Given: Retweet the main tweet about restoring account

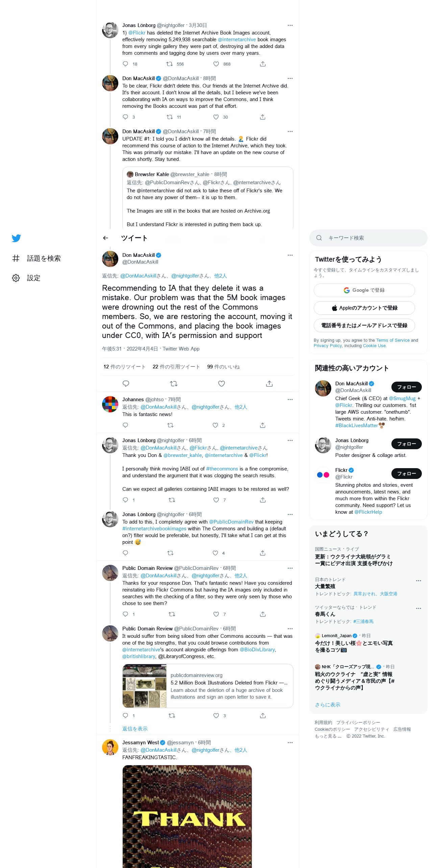Looking at the screenshot, I should click(x=173, y=384).
